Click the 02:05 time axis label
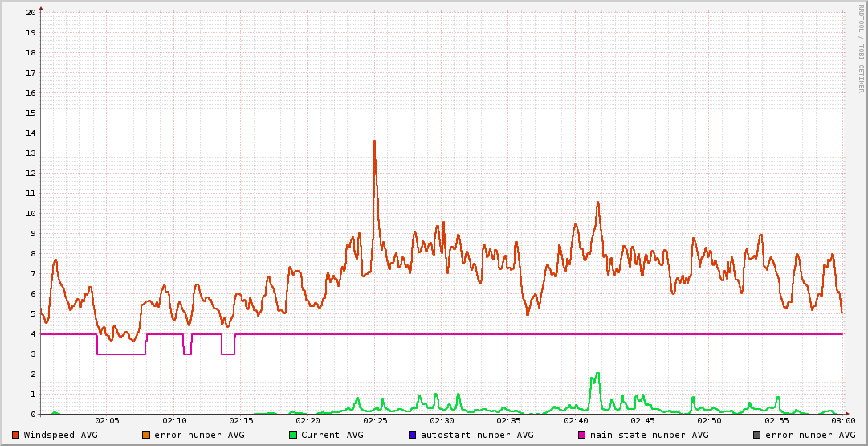Viewport: 868px width, 446px height. click(107, 421)
